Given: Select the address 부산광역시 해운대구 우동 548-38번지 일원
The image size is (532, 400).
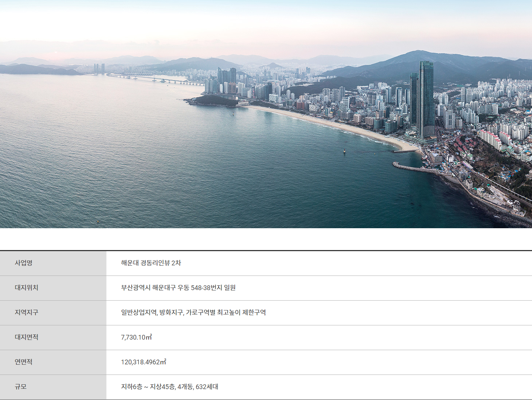Looking at the screenshot, I should pos(178,288).
